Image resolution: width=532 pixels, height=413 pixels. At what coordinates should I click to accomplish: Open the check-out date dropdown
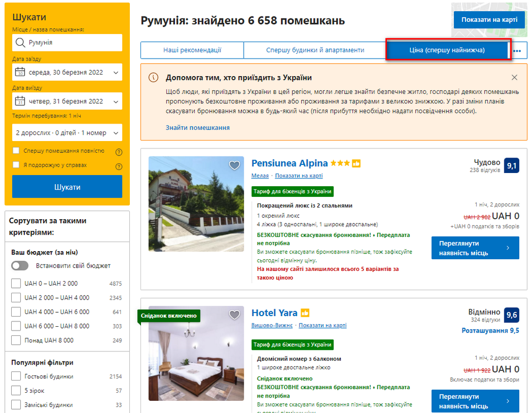67,101
